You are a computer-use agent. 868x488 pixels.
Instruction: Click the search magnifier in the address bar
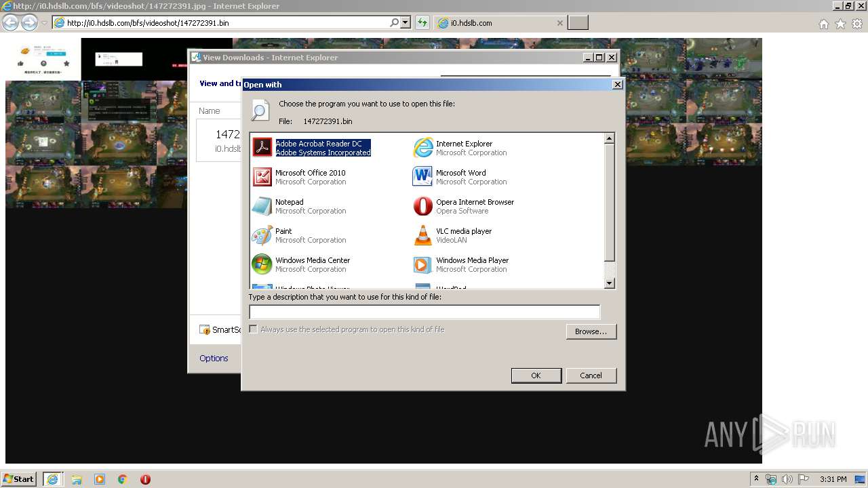point(395,22)
